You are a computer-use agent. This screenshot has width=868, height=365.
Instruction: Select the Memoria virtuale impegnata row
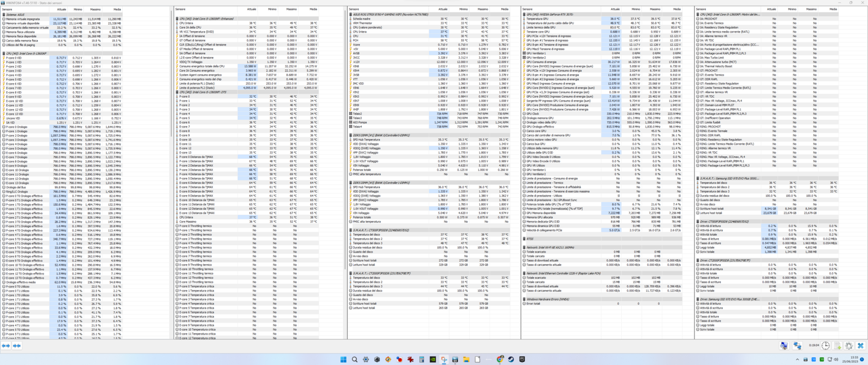click(62, 19)
